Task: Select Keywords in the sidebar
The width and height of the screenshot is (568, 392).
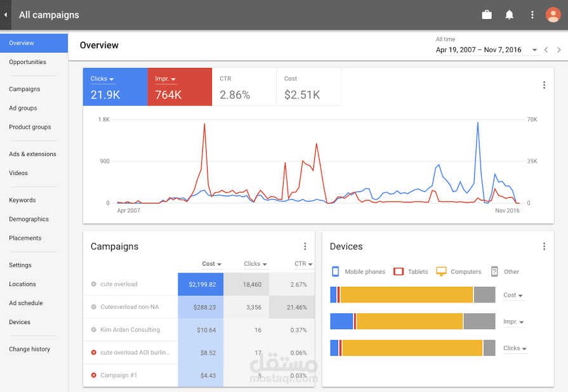Action: click(x=22, y=200)
